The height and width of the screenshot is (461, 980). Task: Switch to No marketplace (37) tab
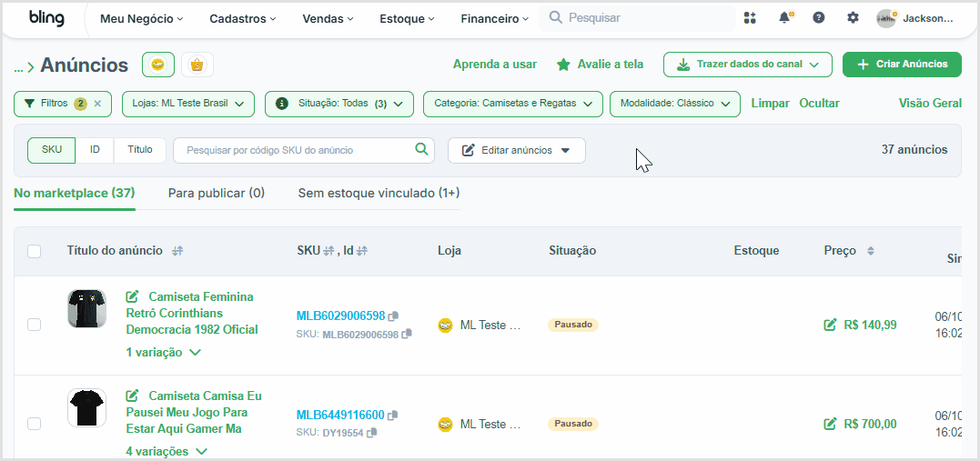[75, 193]
